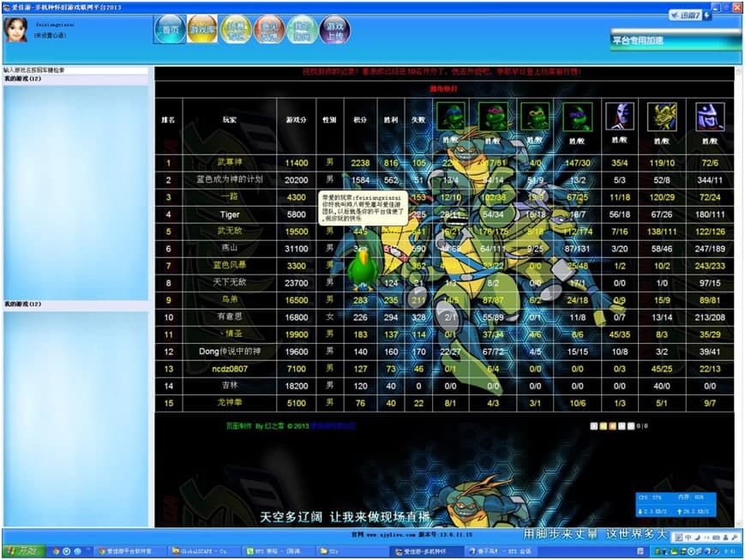Click the 迅雷7 button at top right
Image resolution: width=745 pixels, height=560 pixels.
pos(686,15)
